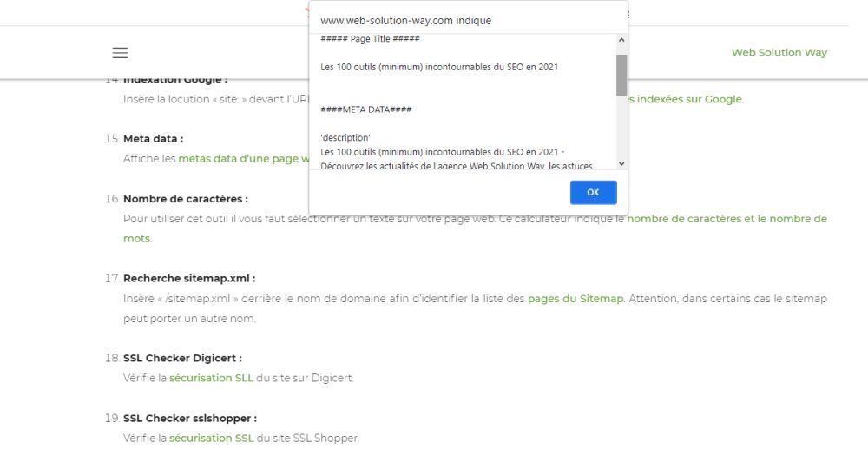
Task: Click 'www.web-solution-way.com indique' dialog title
Action: pyautogui.click(x=405, y=21)
